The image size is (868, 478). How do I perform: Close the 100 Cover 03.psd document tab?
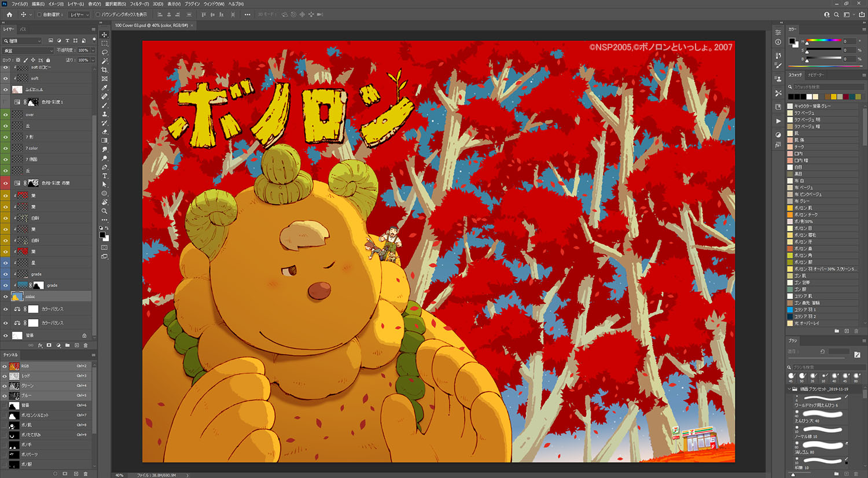[192, 25]
